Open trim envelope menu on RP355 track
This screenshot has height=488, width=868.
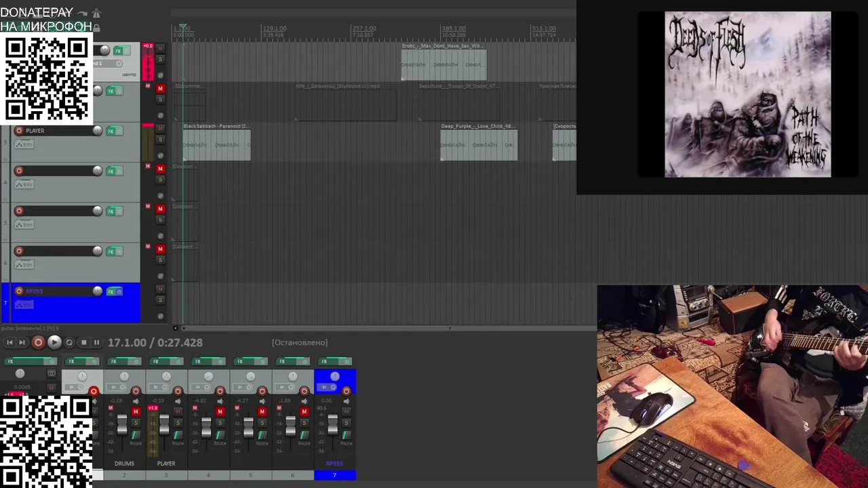click(24, 304)
